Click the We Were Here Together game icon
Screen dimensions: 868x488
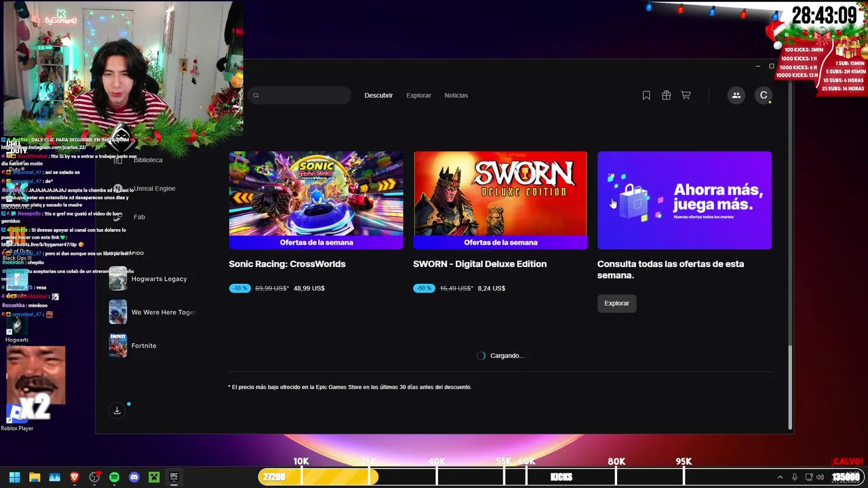[118, 312]
